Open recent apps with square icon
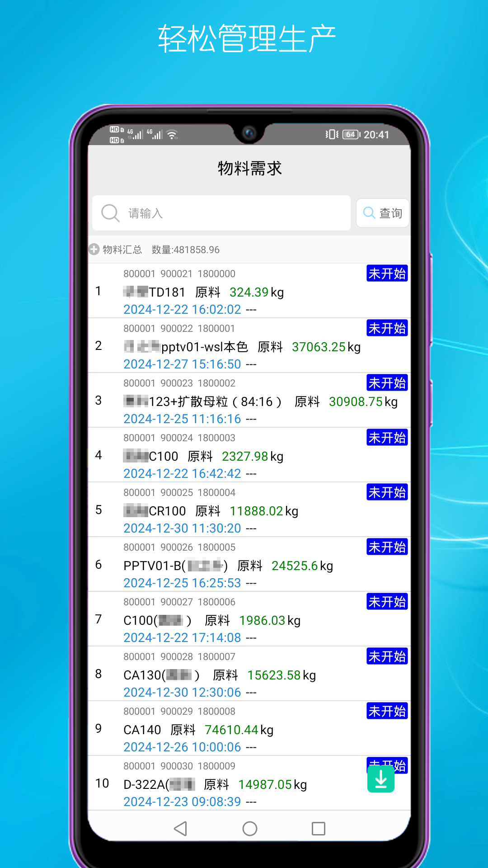Screen dimensions: 488x868 (318, 829)
